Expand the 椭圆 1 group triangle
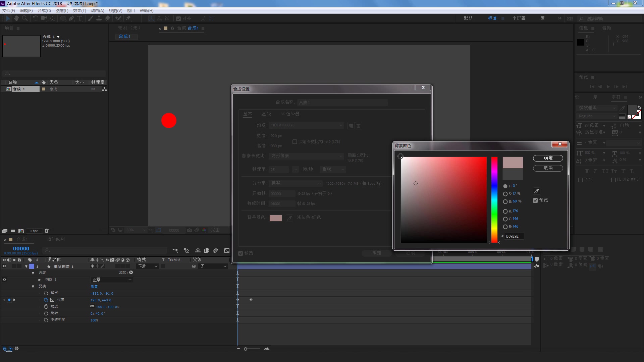 point(40,280)
